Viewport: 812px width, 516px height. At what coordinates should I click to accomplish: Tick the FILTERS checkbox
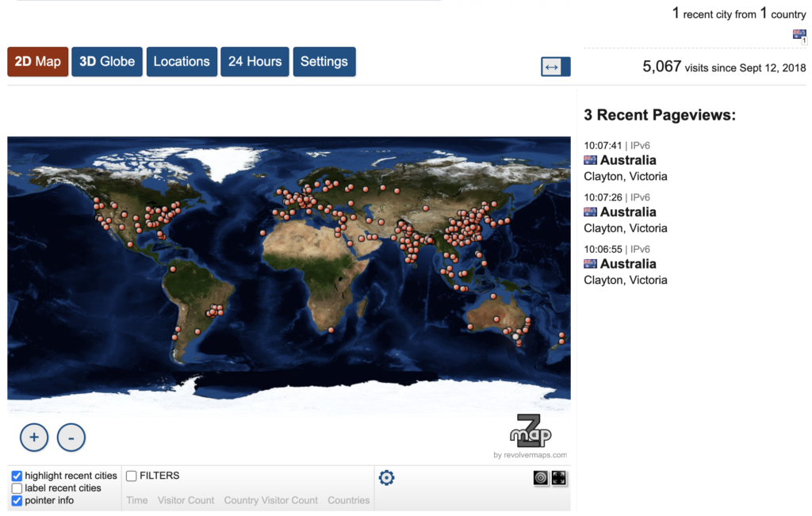point(132,476)
